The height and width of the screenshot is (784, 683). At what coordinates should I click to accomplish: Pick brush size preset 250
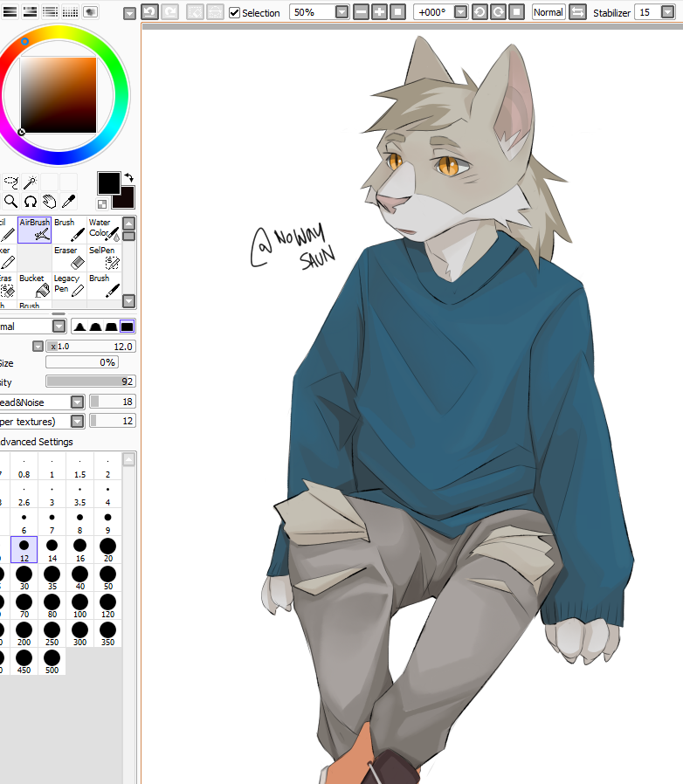click(x=52, y=634)
